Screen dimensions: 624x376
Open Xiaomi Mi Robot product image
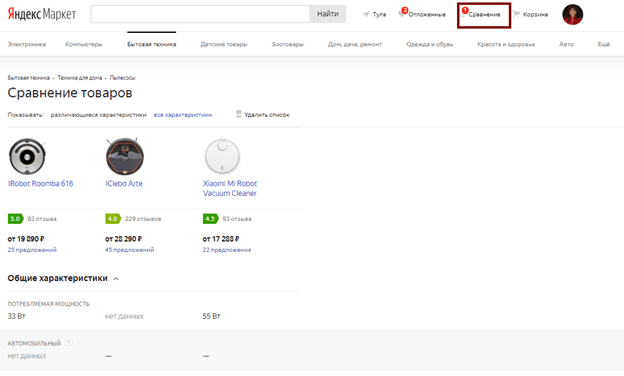pyautogui.click(x=222, y=156)
